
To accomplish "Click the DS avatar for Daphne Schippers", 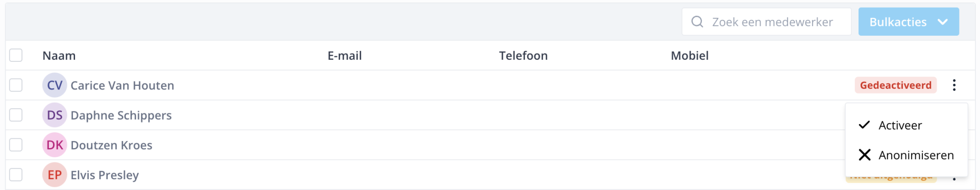I will coord(55,115).
